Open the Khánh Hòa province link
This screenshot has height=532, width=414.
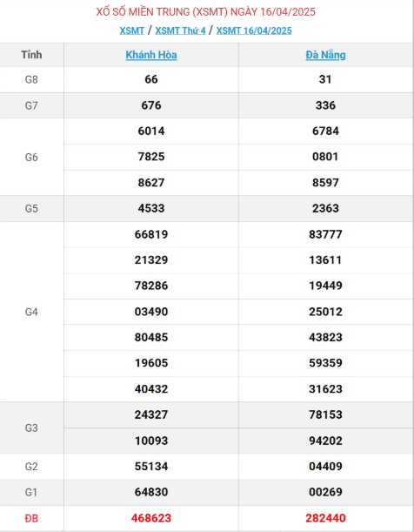[151, 55]
